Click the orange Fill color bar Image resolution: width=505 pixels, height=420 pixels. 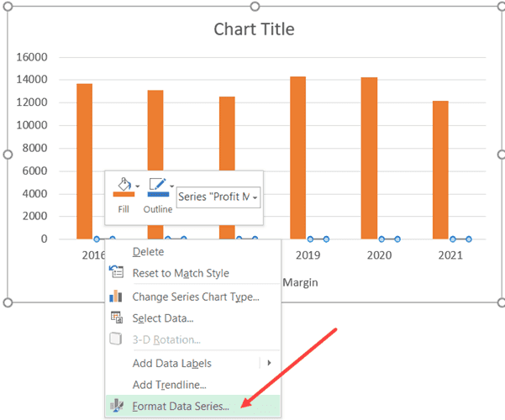[x=123, y=194]
